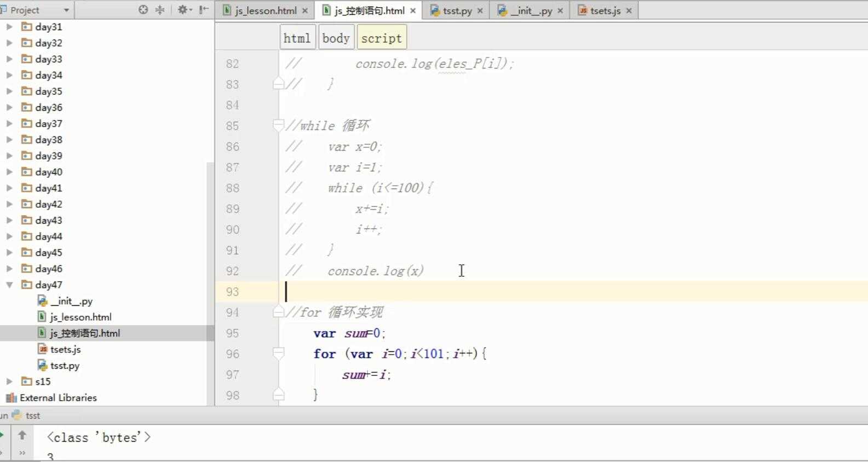The height and width of the screenshot is (462, 868).
Task: Select the day33 folder row
Action: point(104,59)
